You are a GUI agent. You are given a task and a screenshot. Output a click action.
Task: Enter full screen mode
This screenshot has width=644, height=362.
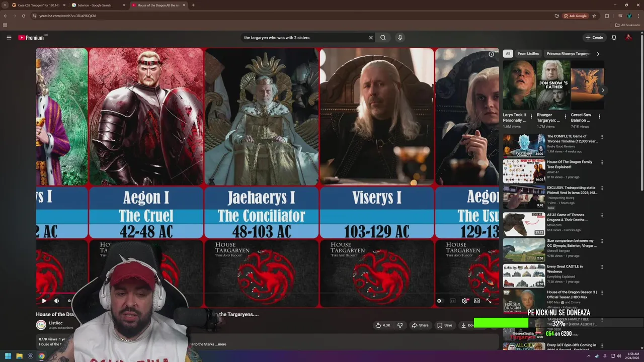tap(489, 301)
